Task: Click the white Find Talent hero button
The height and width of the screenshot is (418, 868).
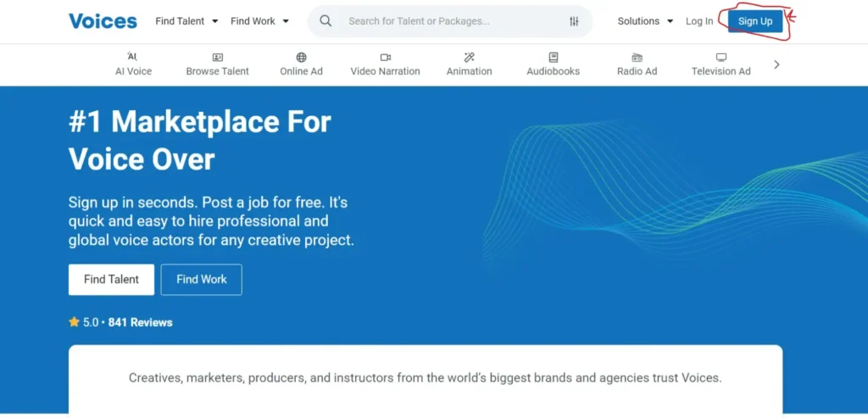Action: (111, 280)
